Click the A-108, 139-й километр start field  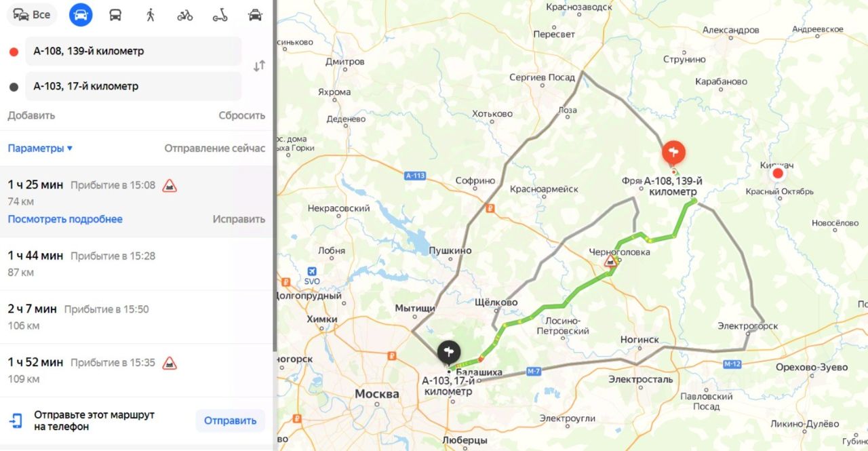[x=134, y=51]
